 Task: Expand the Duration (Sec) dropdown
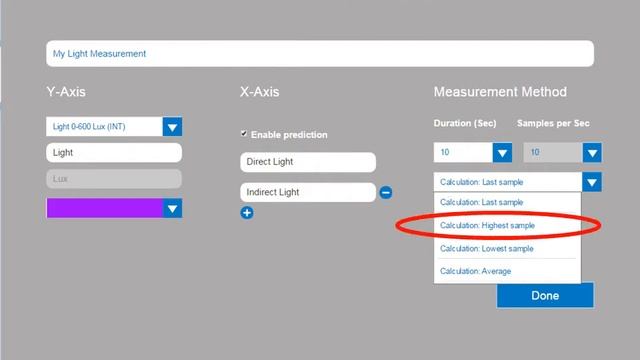[502, 153]
